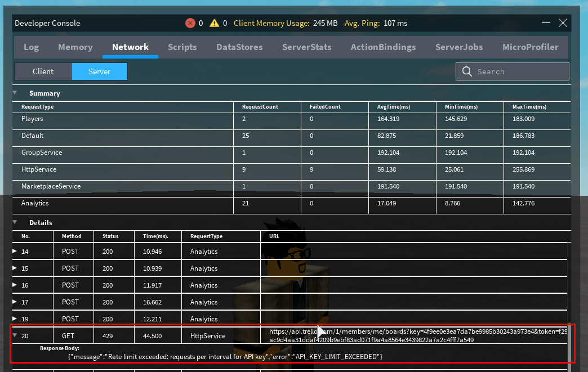This screenshot has width=588, height=372.
Task: Open the Memory tab
Action: tap(75, 47)
